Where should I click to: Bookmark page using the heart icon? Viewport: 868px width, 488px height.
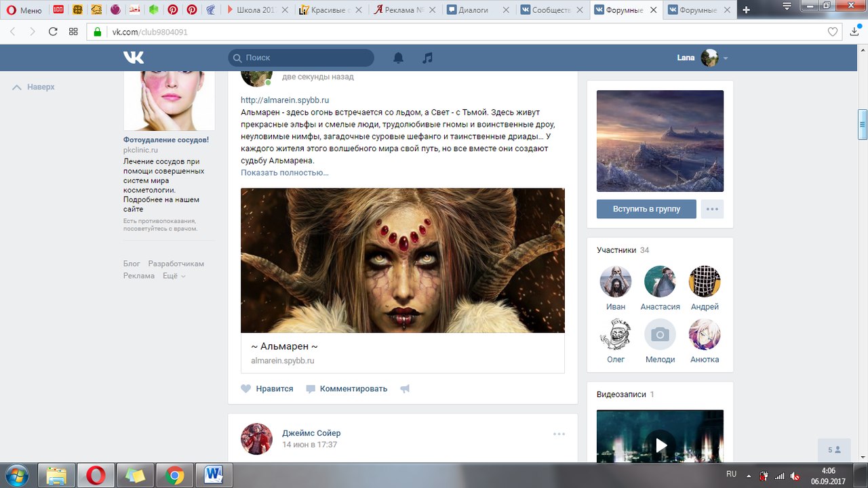pyautogui.click(x=833, y=32)
